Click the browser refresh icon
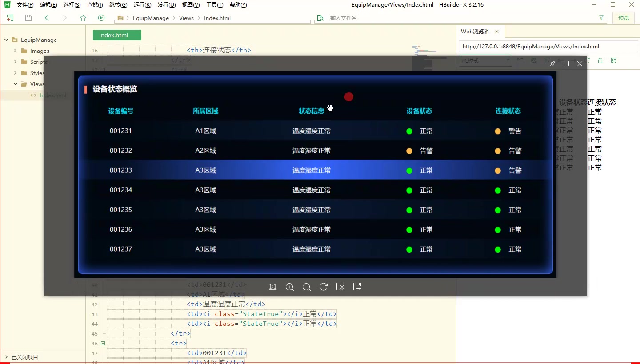 [x=587, y=60]
